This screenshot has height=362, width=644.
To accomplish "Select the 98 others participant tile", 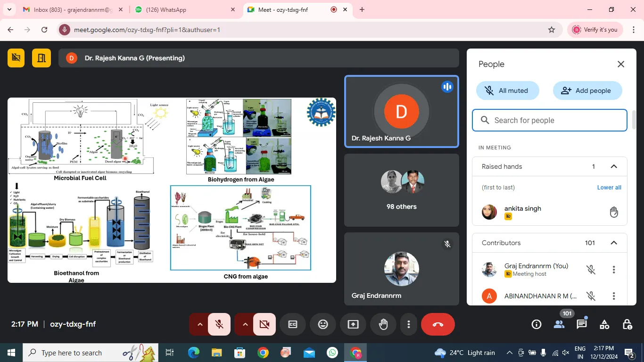I will [x=402, y=190].
